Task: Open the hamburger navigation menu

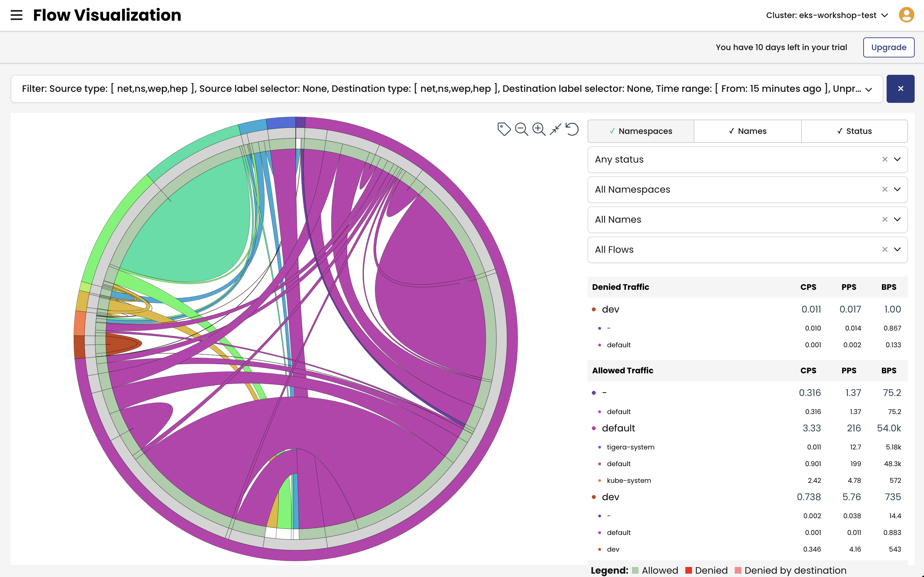Action: 16,15
